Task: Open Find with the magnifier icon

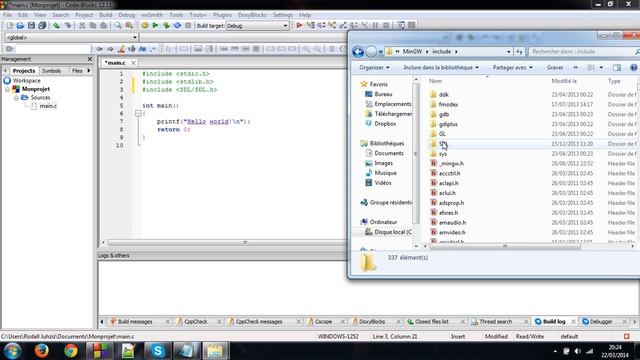Action: [x=118, y=25]
